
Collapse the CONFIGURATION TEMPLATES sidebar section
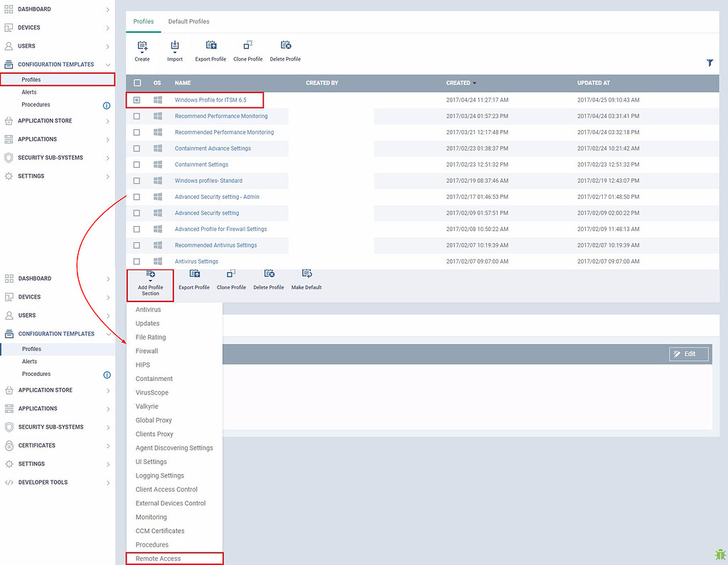click(57, 64)
